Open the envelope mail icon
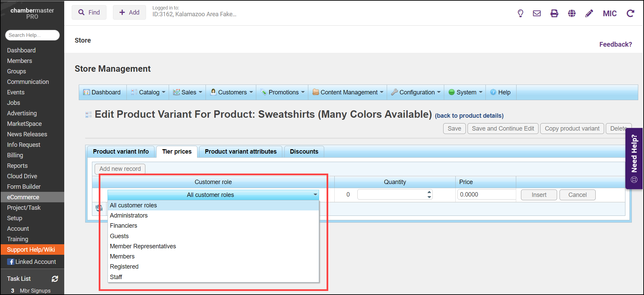This screenshot has height=295, width=644. 537,14
